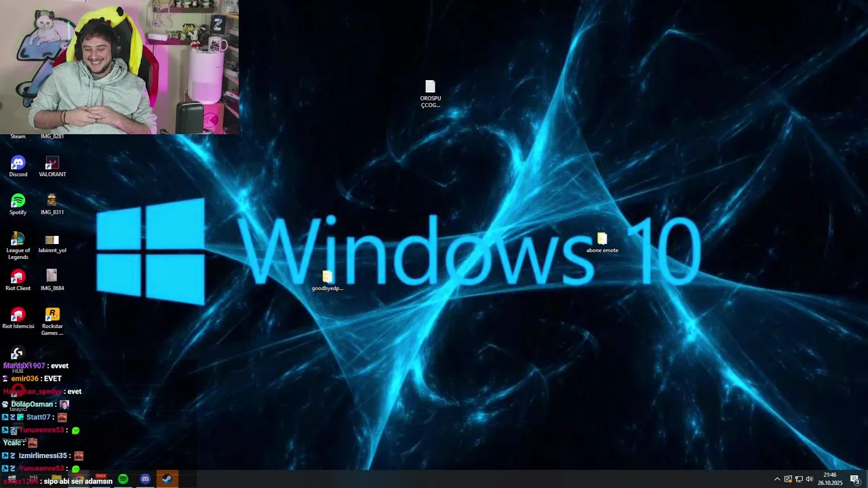Image resolution: width=868 pixels, height=488 pixels.
Task: Open File Explorer from the taskbar
Action: click(x=56, y=479)
